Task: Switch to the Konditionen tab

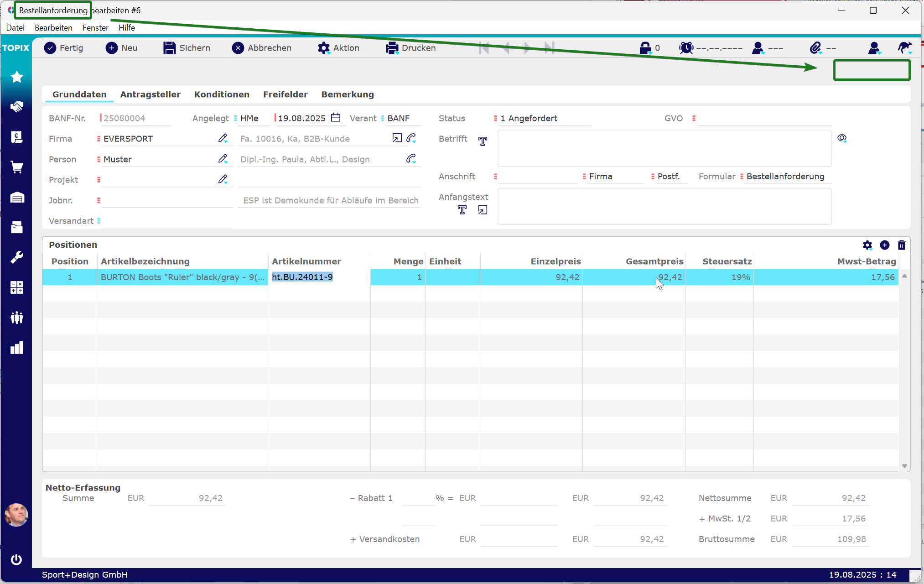Action: (x=222, y=94)
